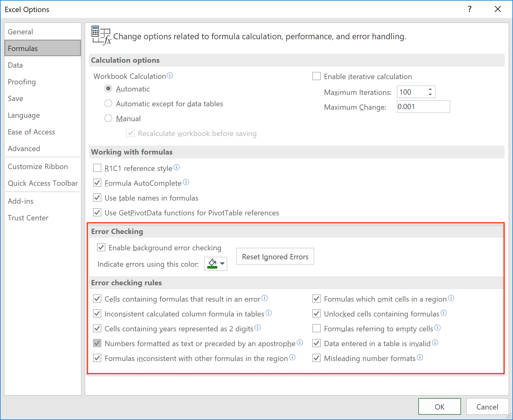Open the Trust Center category
513x420 pixels.
28,218
